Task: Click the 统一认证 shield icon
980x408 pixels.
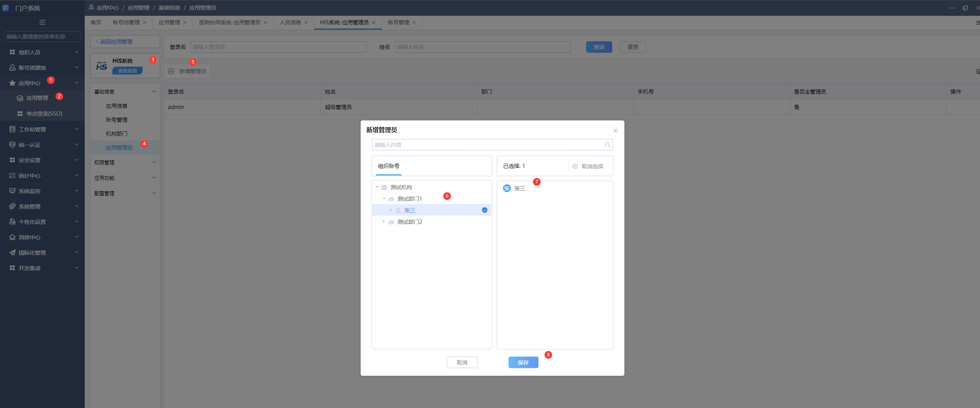Action: pos(12,144)
